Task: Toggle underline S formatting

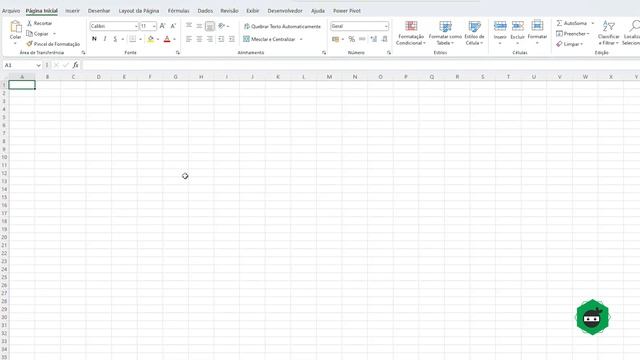Action: click(115, 39)
